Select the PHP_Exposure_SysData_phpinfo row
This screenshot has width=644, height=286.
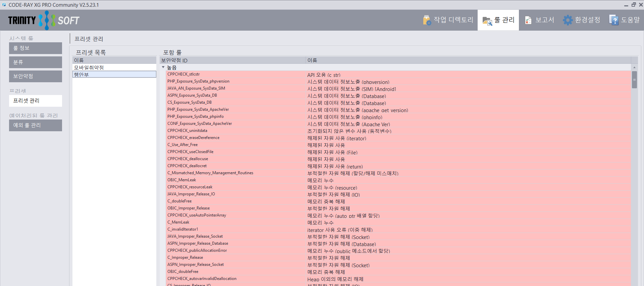coord(398,117)
